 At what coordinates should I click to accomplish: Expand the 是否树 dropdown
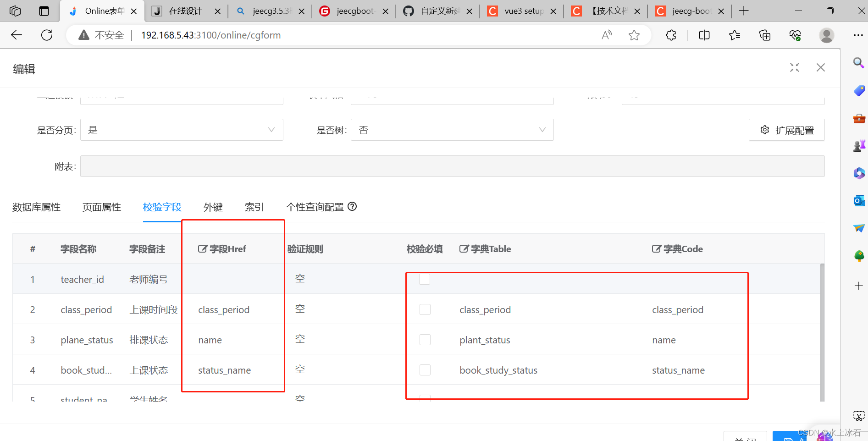click(x=452, y=130)
